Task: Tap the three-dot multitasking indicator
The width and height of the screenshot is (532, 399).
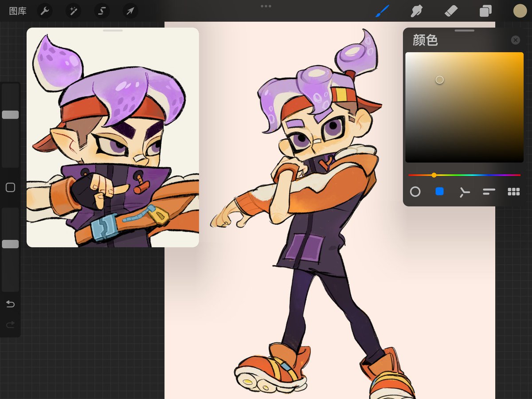Action: point(266,6)
